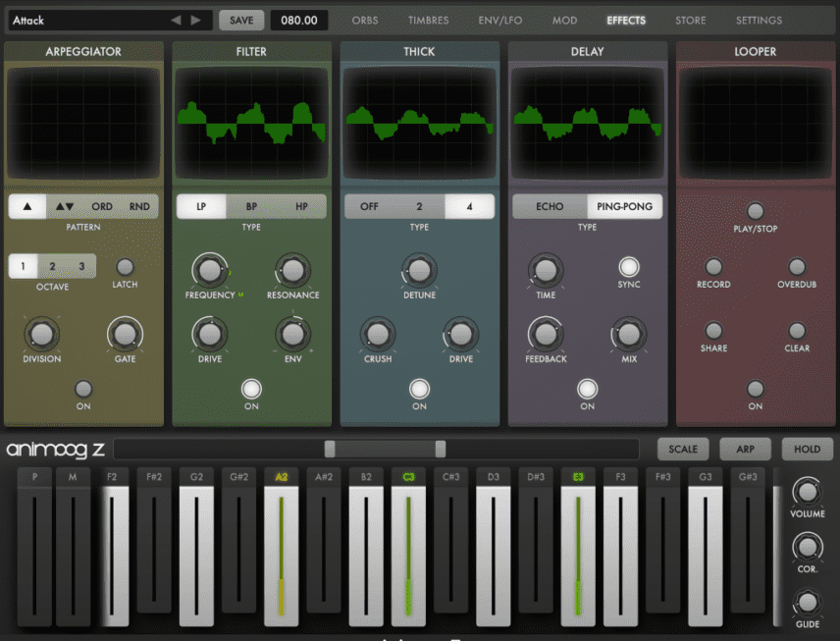The image size is (840, 641).
Task: Click the filter Resonance knob
Action: (x=293, y=271)
